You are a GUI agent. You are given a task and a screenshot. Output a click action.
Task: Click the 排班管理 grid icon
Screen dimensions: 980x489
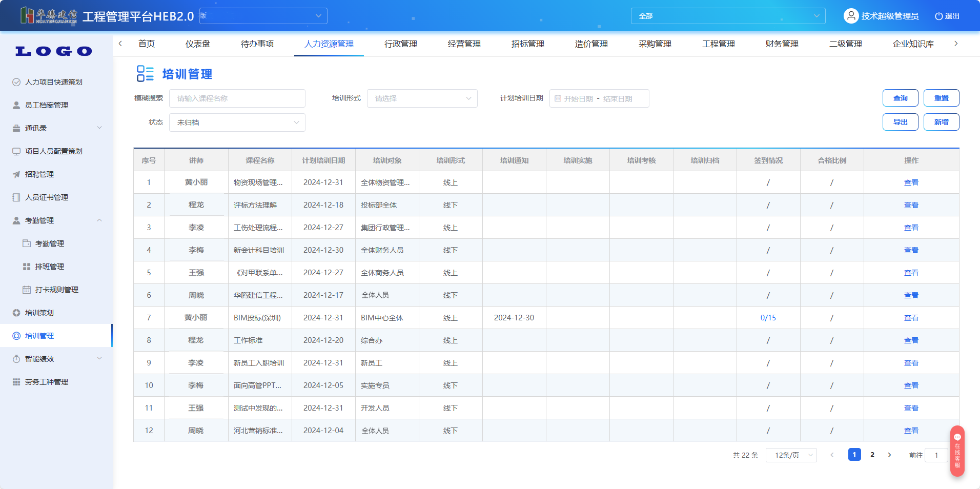[27, 267]
